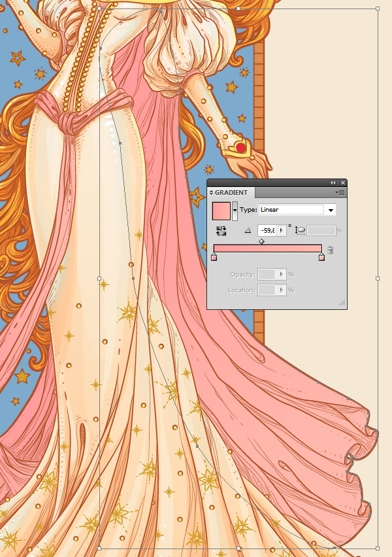This screenshot has height=557, width=392.
Task: Click the gradient midpoint diamond marker
Action: (261, 241)
